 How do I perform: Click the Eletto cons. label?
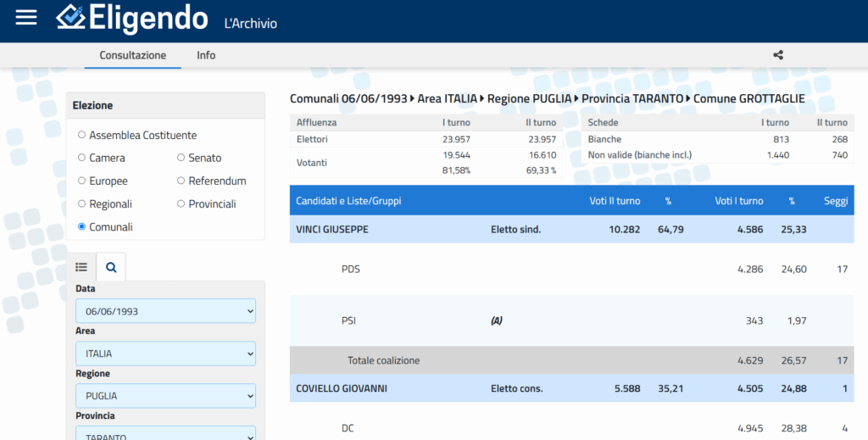click(x=517, y=388)
